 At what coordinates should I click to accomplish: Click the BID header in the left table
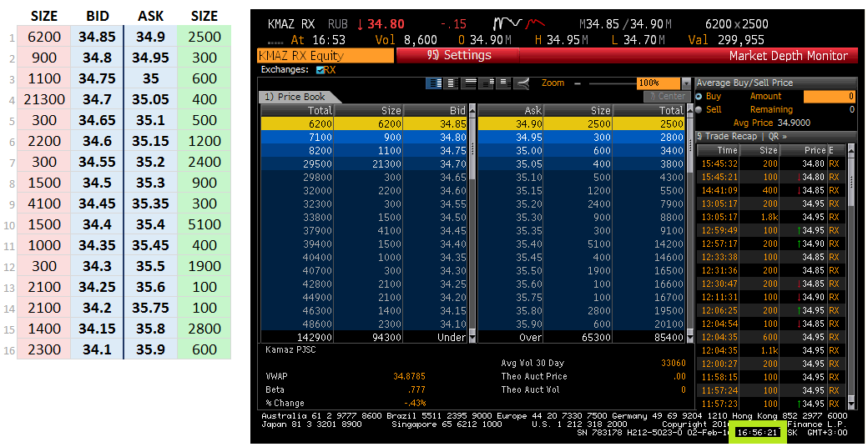(x=97, y=16)
